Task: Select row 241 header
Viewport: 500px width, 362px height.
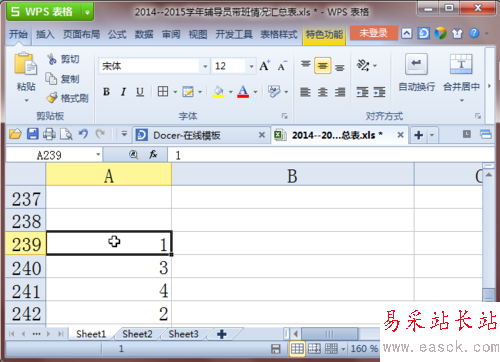Action: click(26, 290)
